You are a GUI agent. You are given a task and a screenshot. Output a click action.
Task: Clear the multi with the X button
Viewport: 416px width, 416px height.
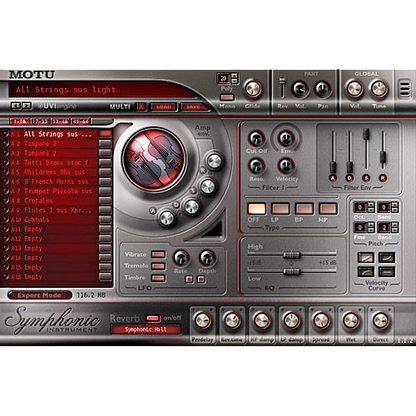click(x=141, y=107)
